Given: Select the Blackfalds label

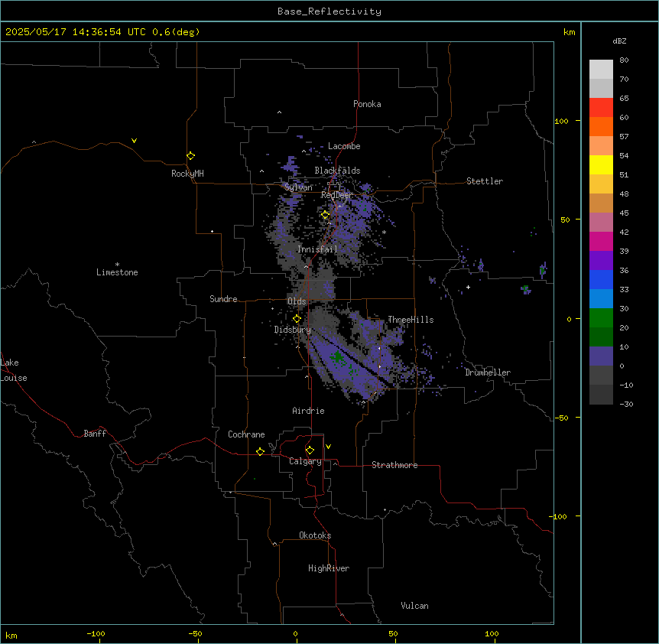Looking at the screenshot, I should tap(337, 171).
